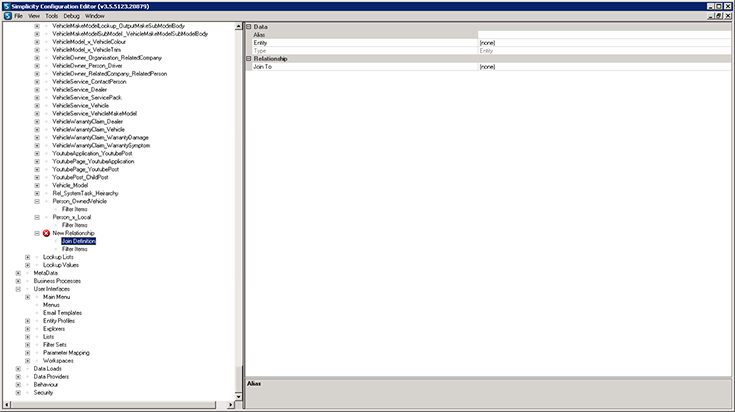Screen dimensions: 735x412
Task: Select Filter Items under New Relationship
Action: pos(75,249)
